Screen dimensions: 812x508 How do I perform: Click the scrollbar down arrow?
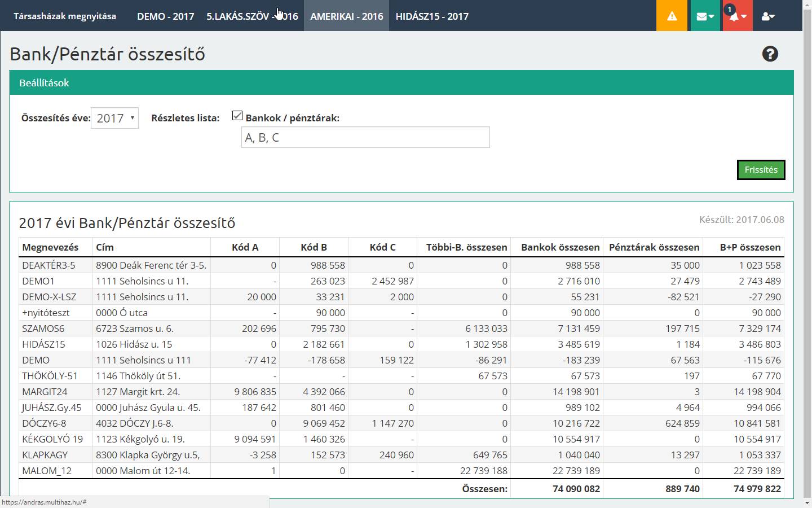807,502
